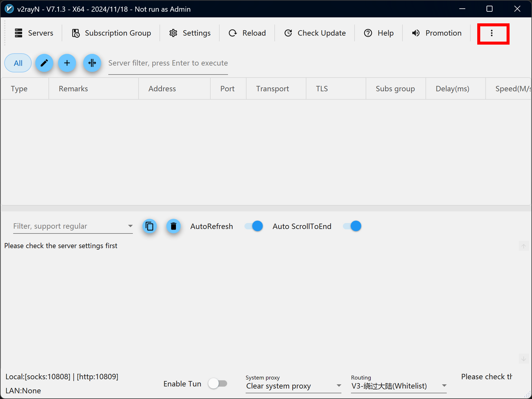This screenshot has width=532, height=399.
Task: Expand the System proxy dropdown
Action: click(x=339, y=386)
